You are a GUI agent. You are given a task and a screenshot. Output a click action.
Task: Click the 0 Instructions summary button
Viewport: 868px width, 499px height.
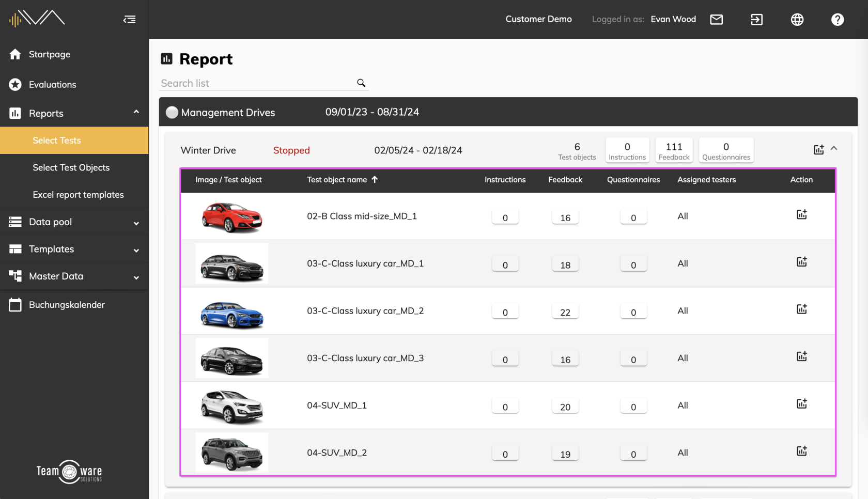pos(627,150)
